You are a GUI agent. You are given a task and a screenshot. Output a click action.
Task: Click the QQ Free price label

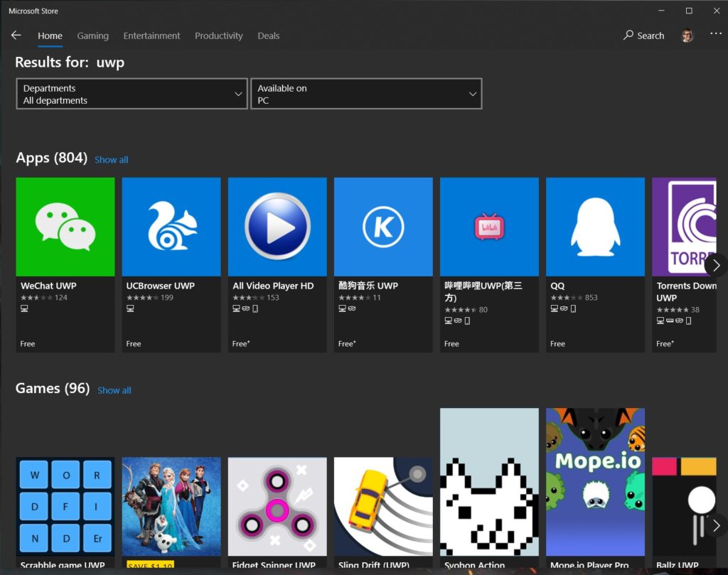point(557,344)
